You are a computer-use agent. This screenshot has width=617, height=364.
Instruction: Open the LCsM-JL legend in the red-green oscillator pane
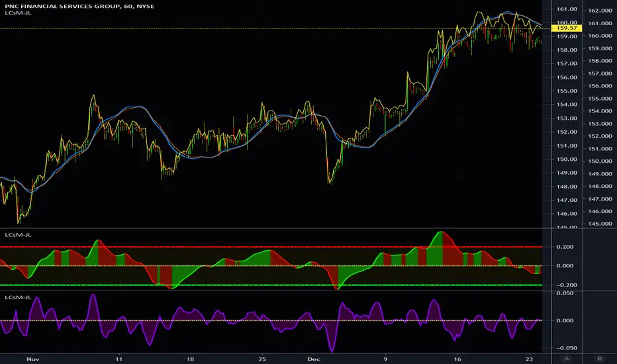[x=18, y=235]
